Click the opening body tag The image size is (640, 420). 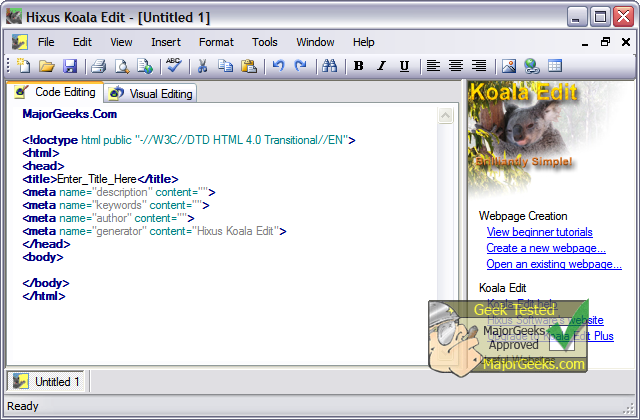click(43, 257)
